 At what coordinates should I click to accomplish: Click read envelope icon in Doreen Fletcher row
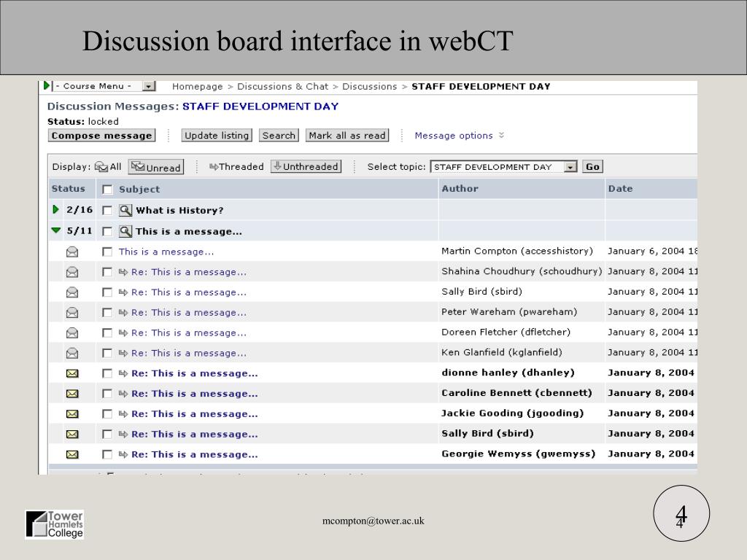coord(72,332)
